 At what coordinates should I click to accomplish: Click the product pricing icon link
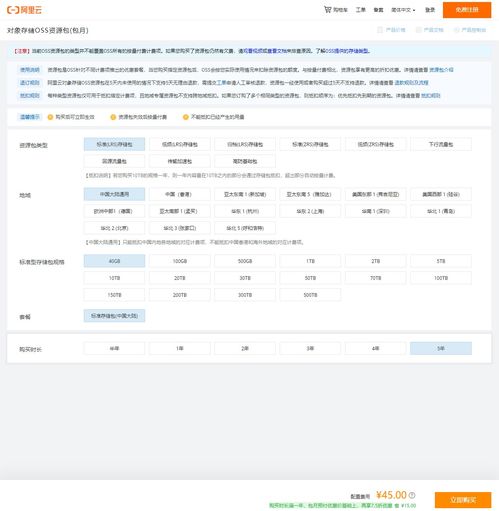click(x=391, y=30)
